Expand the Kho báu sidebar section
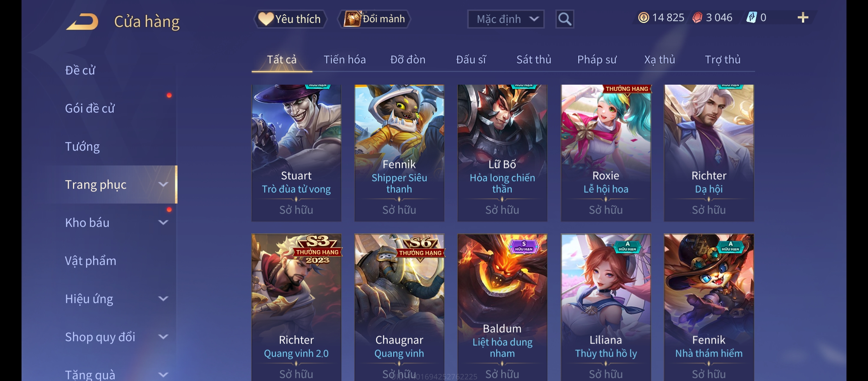868x381 pixels. [163, 223]
